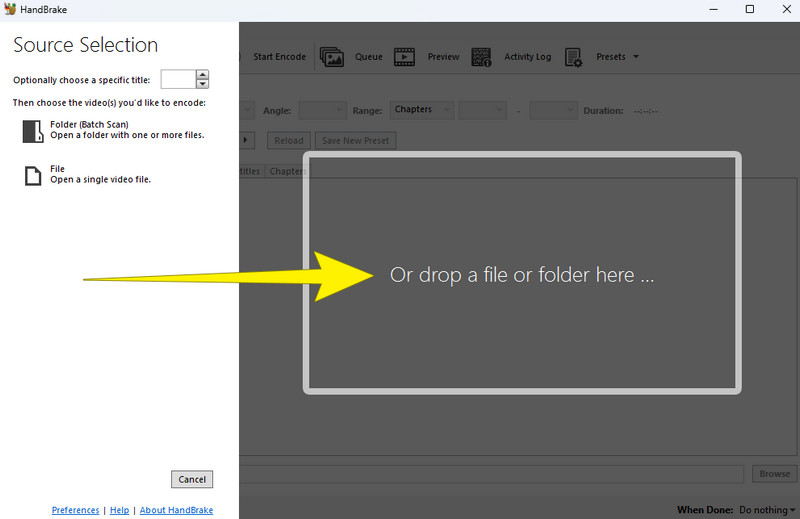Open the Activity Log icon
The height and width of the screenshot is (519, 800).
click(481, 57)
